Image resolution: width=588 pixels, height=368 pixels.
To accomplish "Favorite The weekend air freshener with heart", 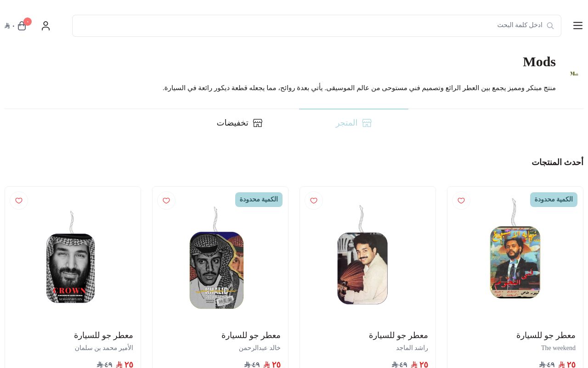I will tap(461, 201).
